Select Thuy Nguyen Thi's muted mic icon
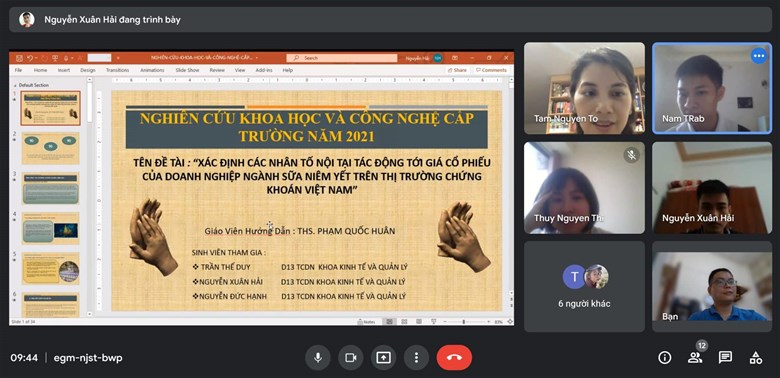Screen dimensions: 780x378 [x=631, y=156]
